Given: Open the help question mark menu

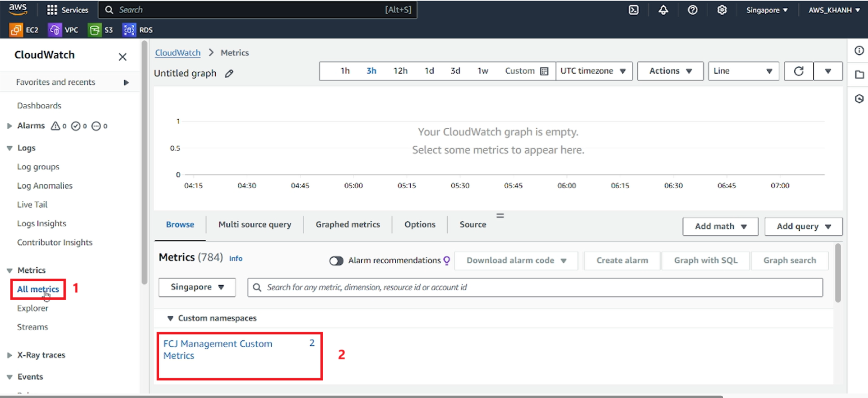Looking at the screenshot, I should click(x=693, y=10).
